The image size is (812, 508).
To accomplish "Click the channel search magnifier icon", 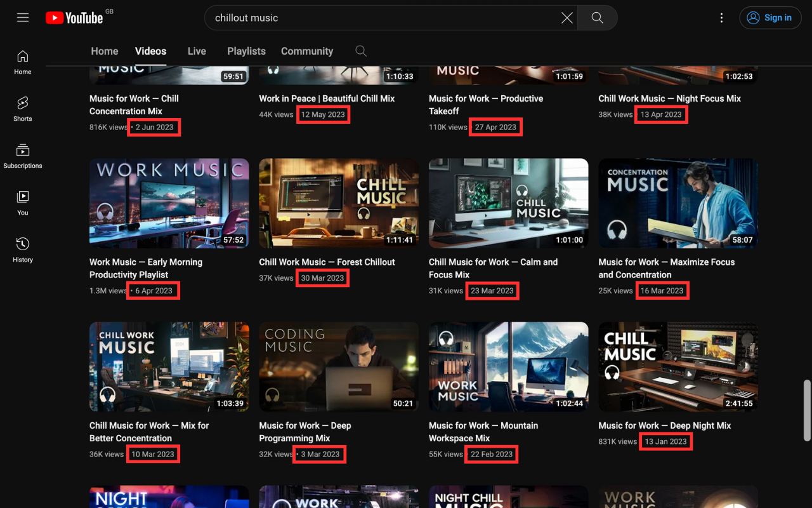I will click(x=361, y=51).
